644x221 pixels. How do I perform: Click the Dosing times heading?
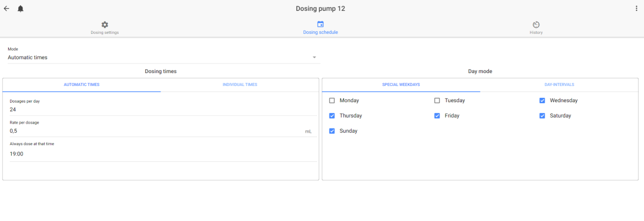click(x=160, y=71)
